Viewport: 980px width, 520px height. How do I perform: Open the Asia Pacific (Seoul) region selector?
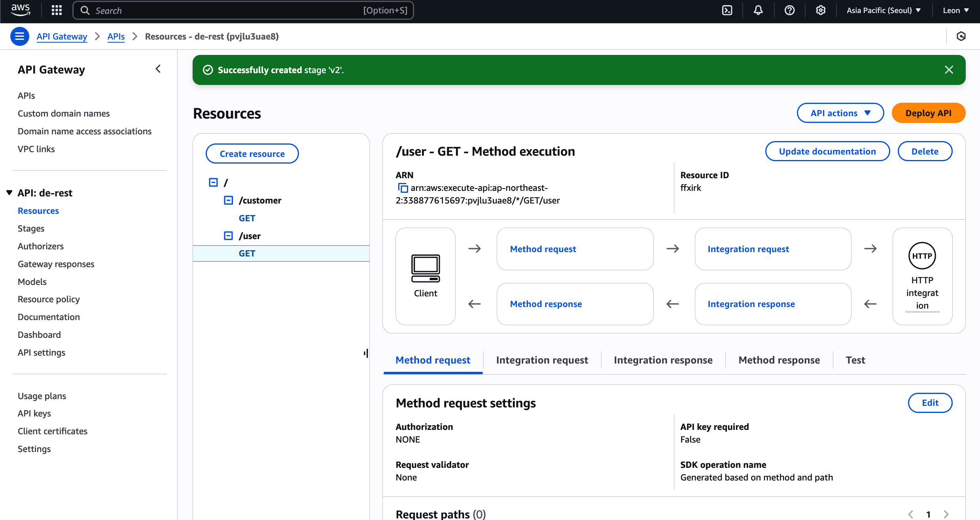pyautogui.click(x=883, y=10)
